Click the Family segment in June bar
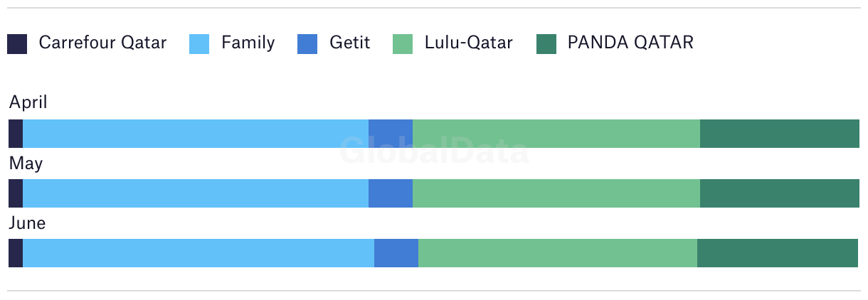The image size is (868, 300). 199,253
